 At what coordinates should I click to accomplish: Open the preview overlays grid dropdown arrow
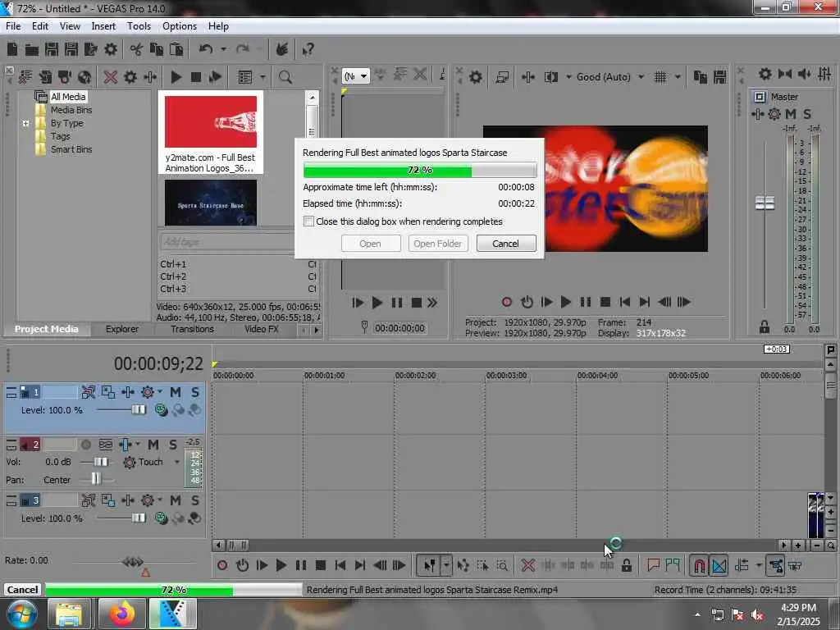678,77
